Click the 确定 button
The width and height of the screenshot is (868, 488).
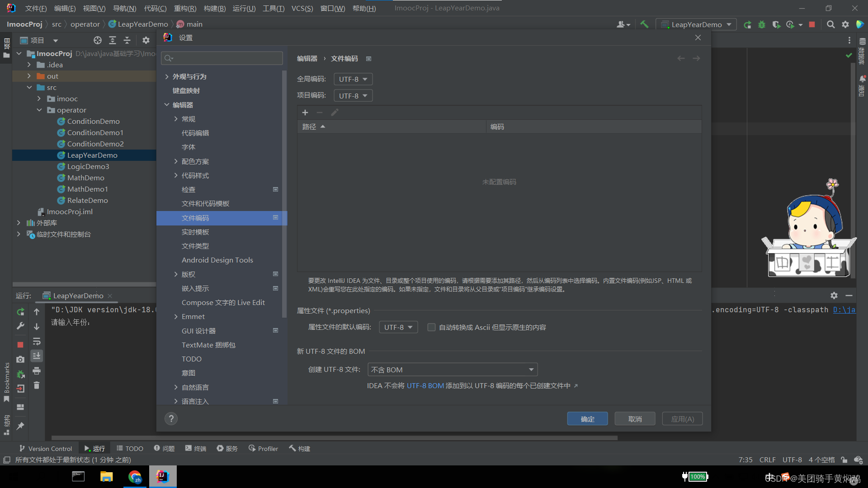(587, 419)
